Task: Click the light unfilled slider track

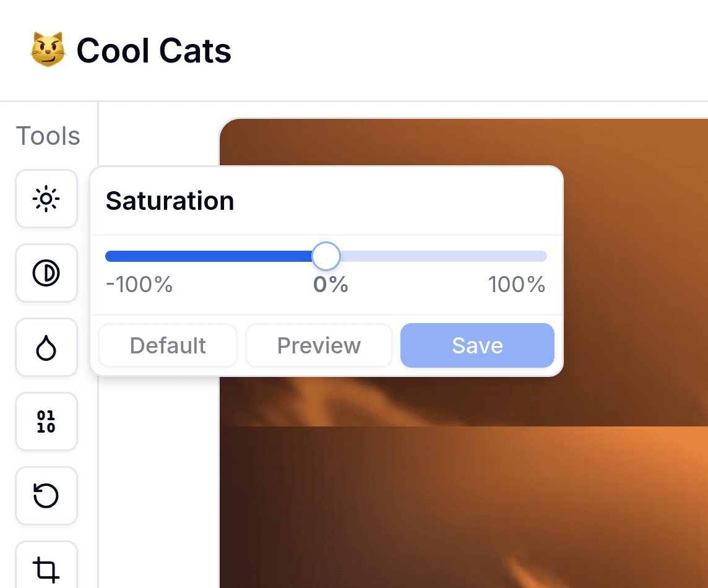Action: point(443,256)
